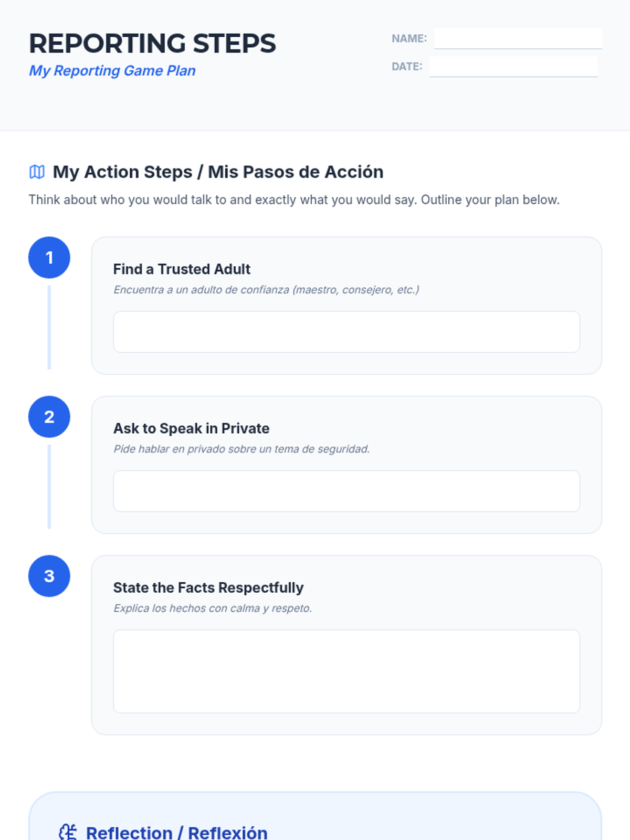This screenshot has height=840, width=630.
Task: Click the State the Facts Respectfully text area
Action: (346, 671)
